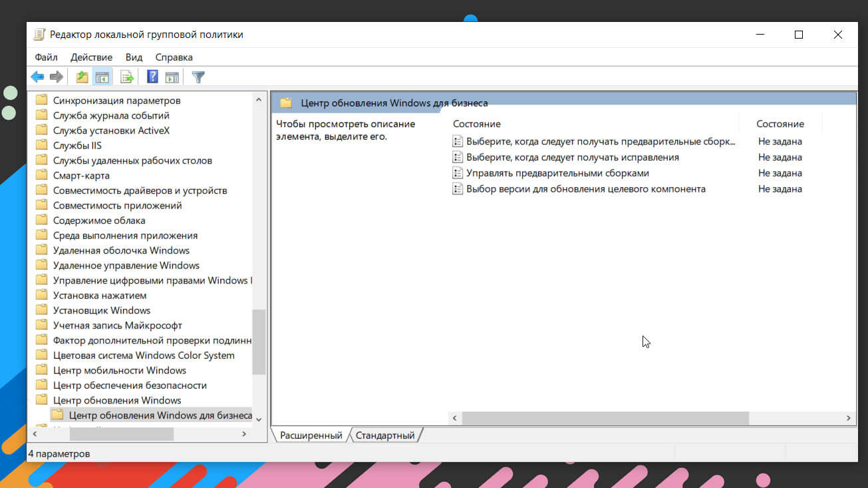
Task: Switch to the Стандартный tab
Action: pos(385,435)
